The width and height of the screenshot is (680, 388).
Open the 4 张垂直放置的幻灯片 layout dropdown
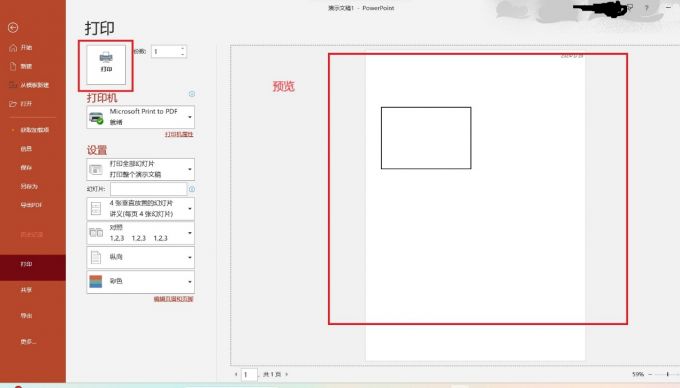click(141, 209)
